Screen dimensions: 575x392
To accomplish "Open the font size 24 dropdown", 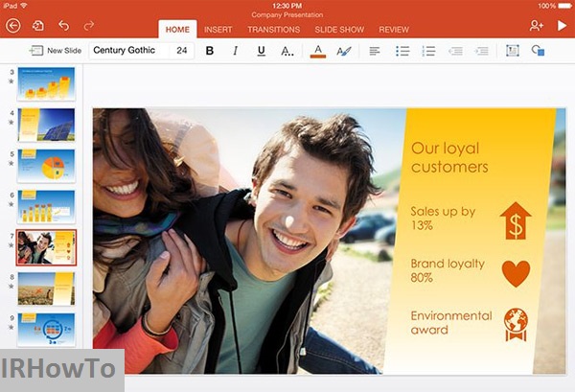I will [181, 51].
